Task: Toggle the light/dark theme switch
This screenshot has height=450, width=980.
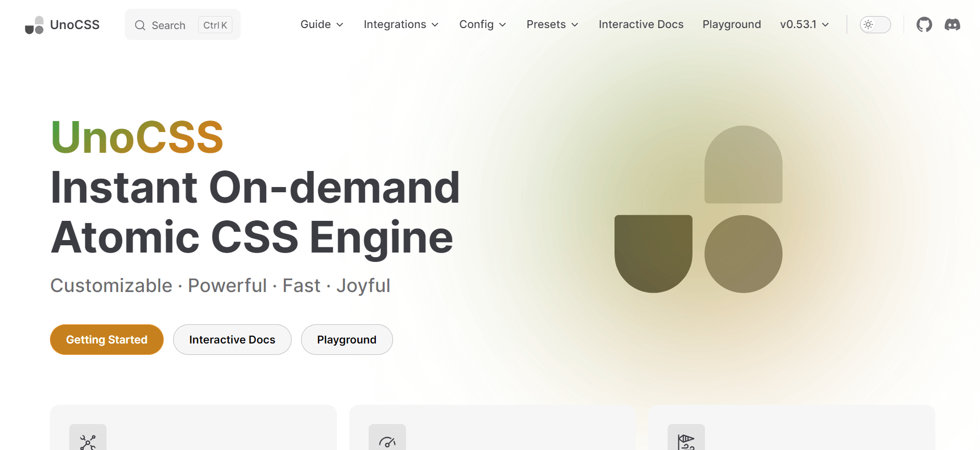Action: (x=875, y=24)
